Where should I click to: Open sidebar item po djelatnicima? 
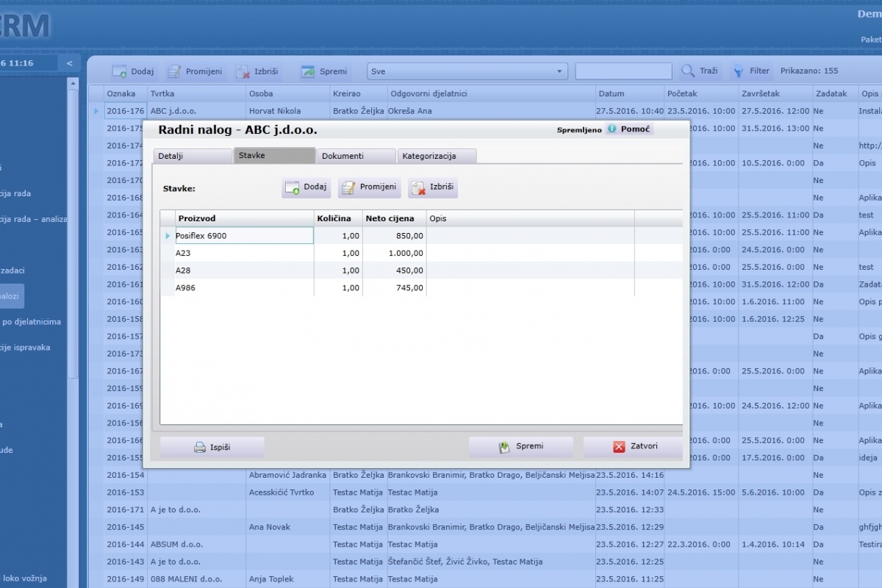point(32,322)
